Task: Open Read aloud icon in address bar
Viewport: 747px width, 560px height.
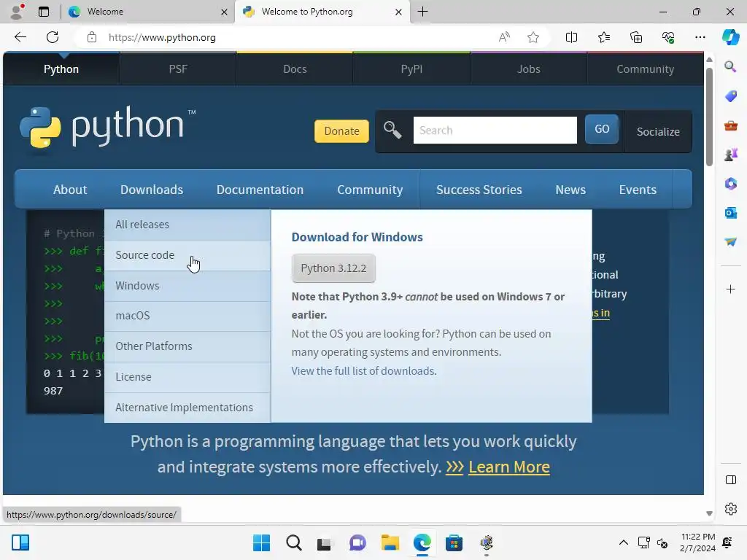Action: [504, 37]
